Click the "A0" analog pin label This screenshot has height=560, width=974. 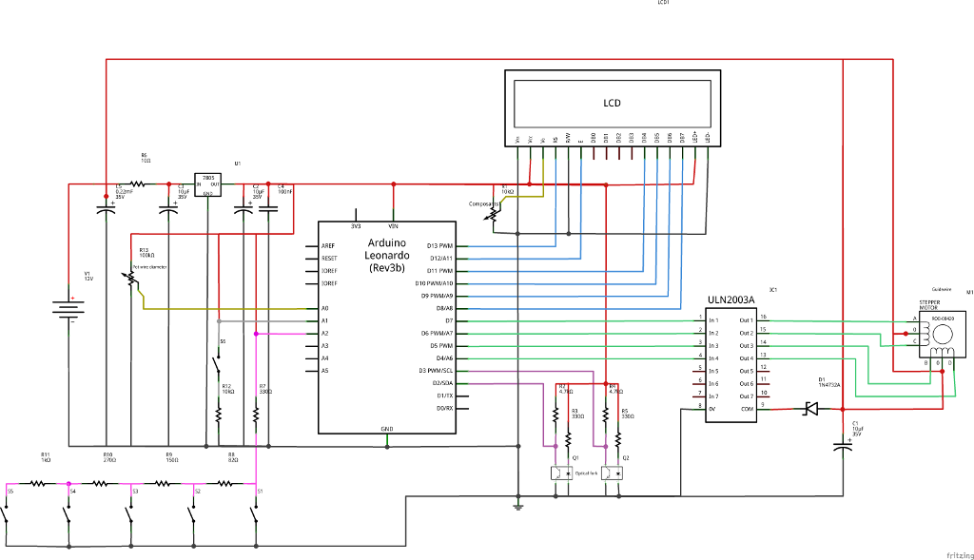[325, 309]
